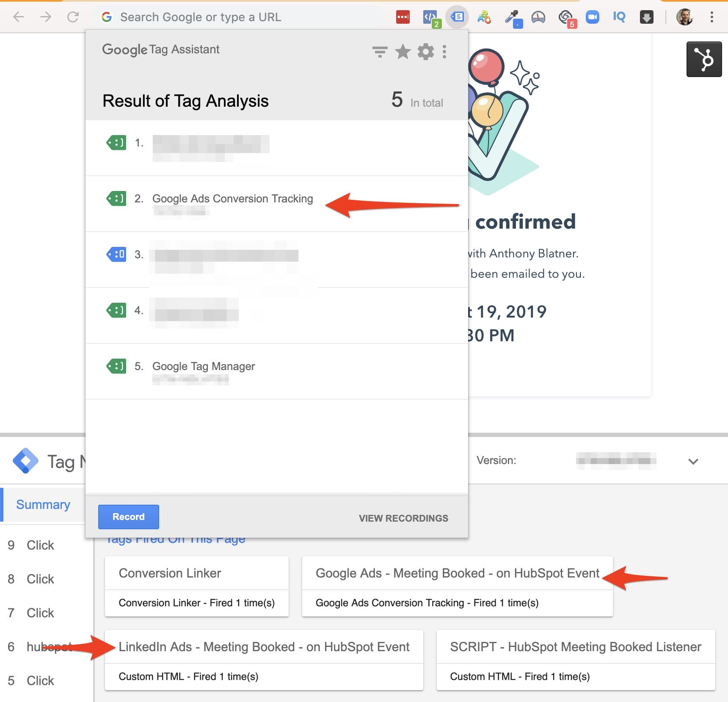Expand the Version dropdown chevron
Screen dimensions: 728x702
[693, 461]
